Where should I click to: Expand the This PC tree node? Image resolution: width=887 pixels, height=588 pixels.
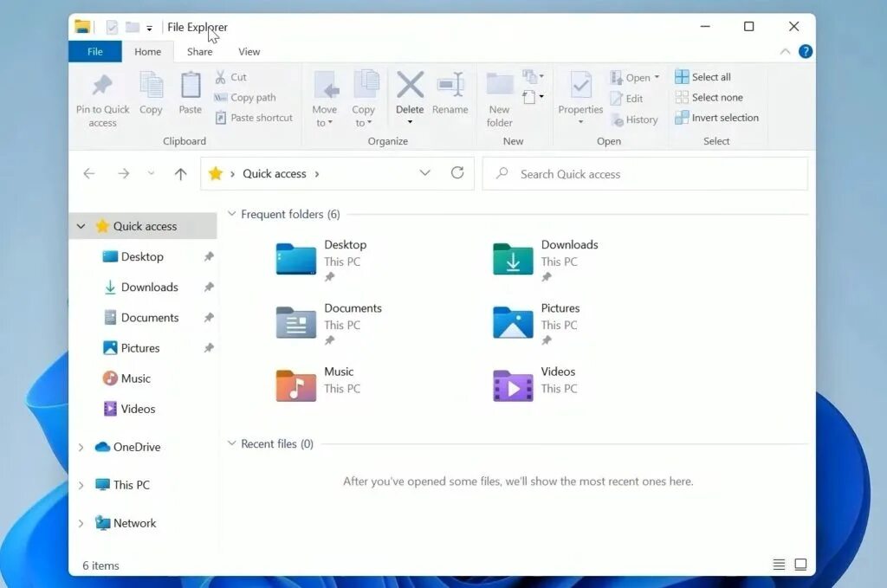tap(81, 485)
